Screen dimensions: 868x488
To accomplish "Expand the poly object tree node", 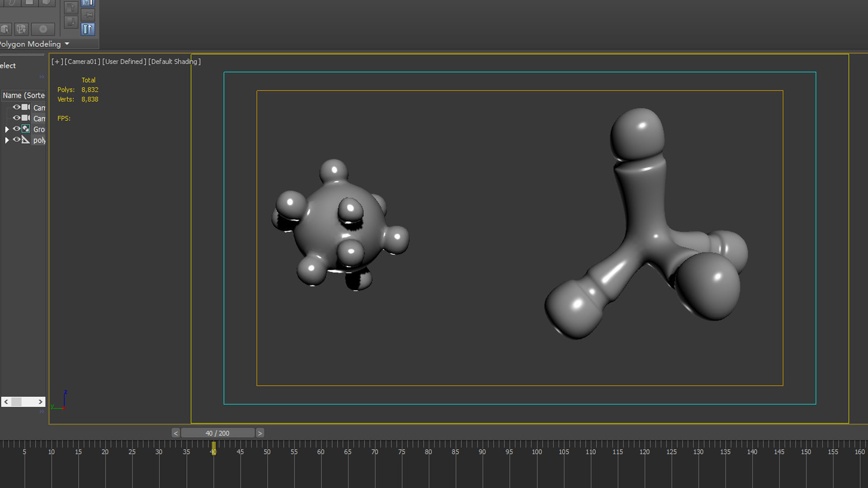I will [7, 140].
